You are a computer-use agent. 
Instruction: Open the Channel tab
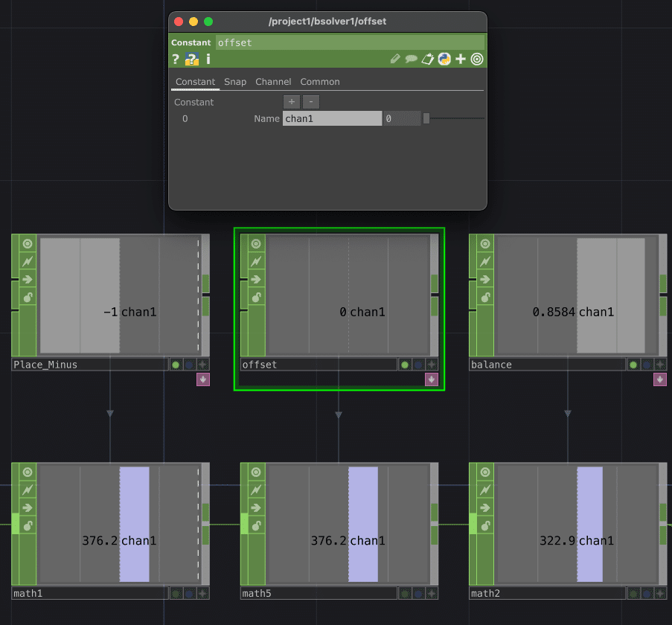(x=273, y=81)
